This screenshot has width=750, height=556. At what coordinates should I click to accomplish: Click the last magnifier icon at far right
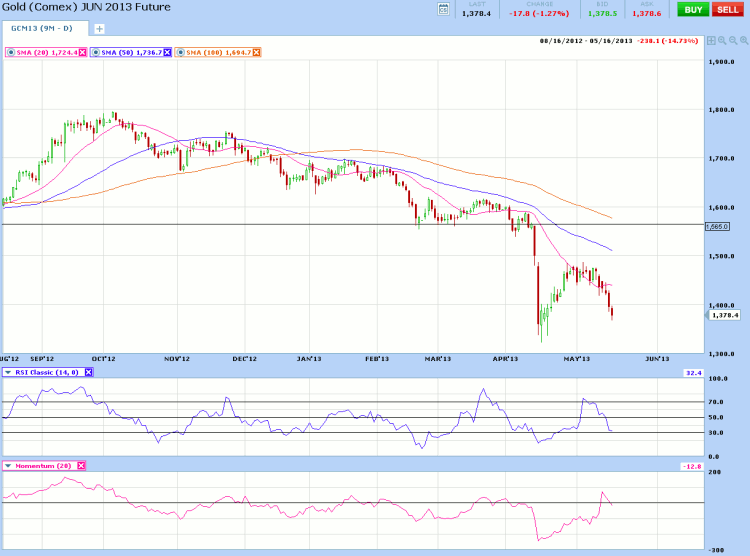(x=743, y=40)
